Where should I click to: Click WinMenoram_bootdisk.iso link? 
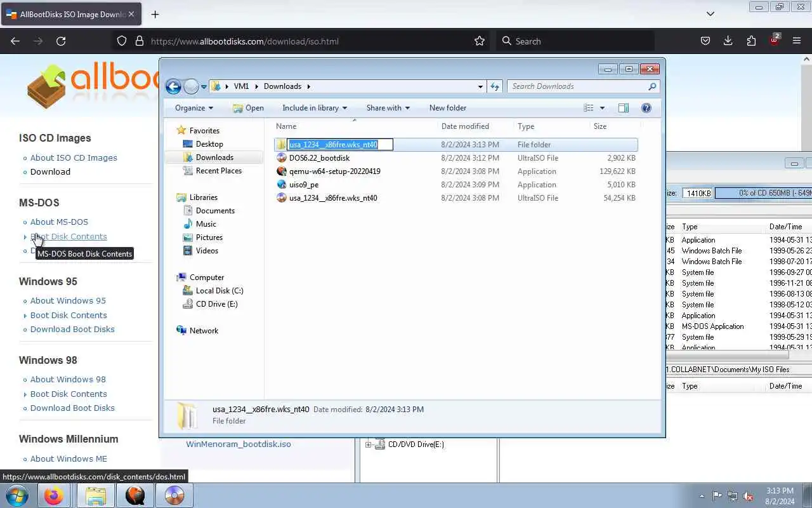(x=239, y=444)
